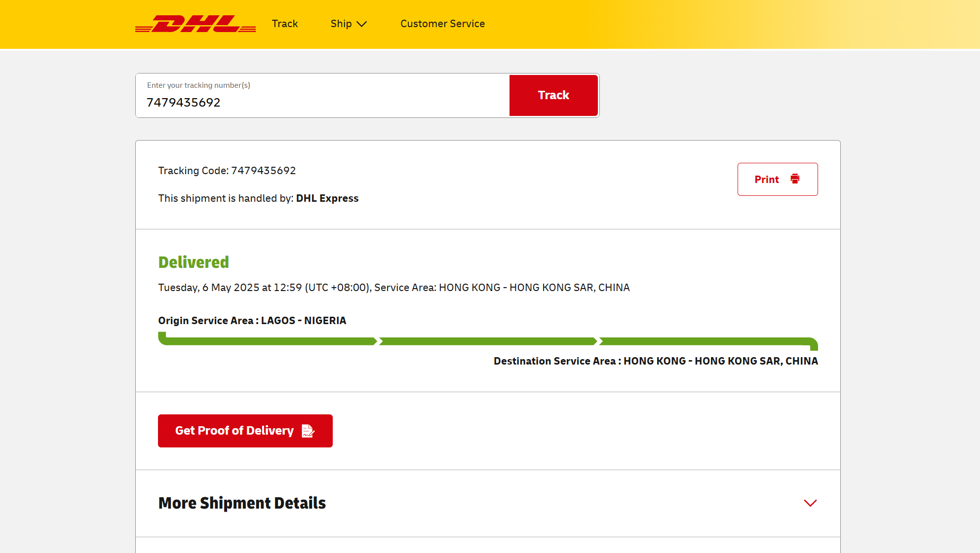The image size is (980, 553).
Task: Open the Track menu item
Action: click(285, 24)
